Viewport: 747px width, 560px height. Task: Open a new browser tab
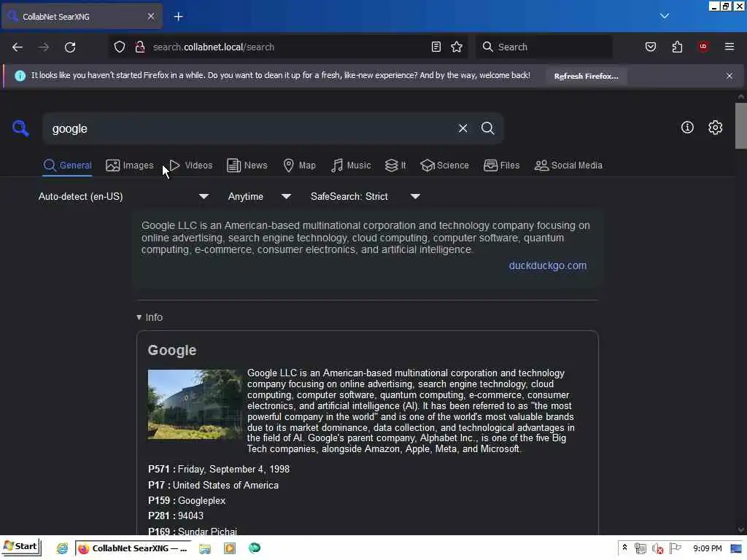point(178,17)
